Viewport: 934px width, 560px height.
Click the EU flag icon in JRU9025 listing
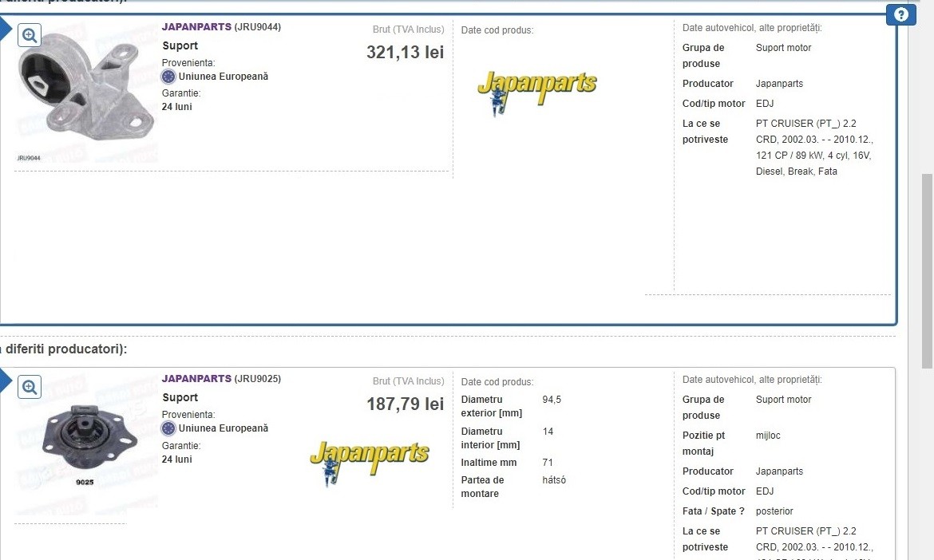click(168, 428)
